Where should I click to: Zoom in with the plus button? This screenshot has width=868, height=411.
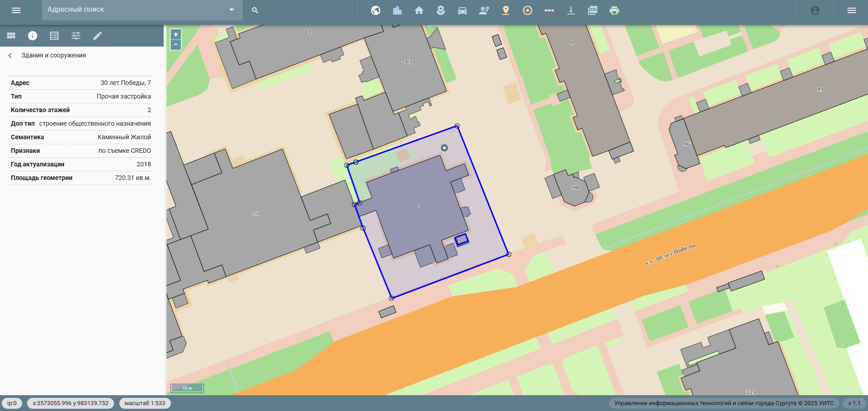[176, 34]
